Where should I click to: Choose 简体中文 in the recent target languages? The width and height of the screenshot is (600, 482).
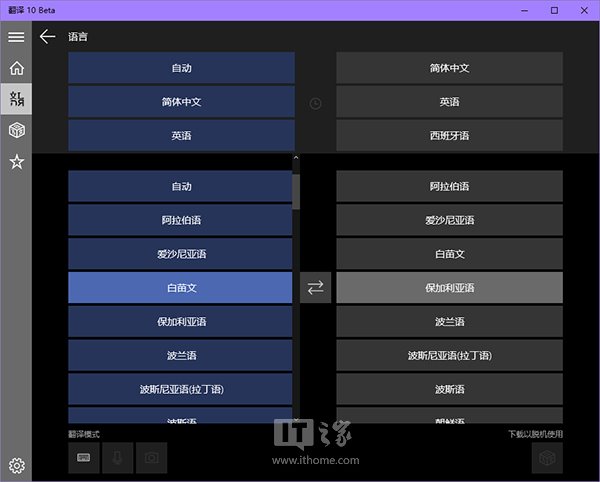coord(449,68)
